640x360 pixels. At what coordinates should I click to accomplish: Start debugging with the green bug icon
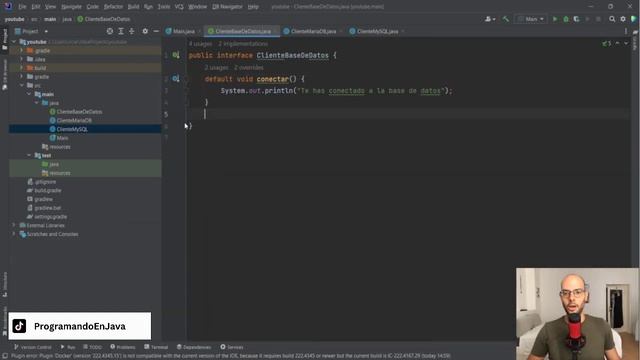tap(566, 19)
